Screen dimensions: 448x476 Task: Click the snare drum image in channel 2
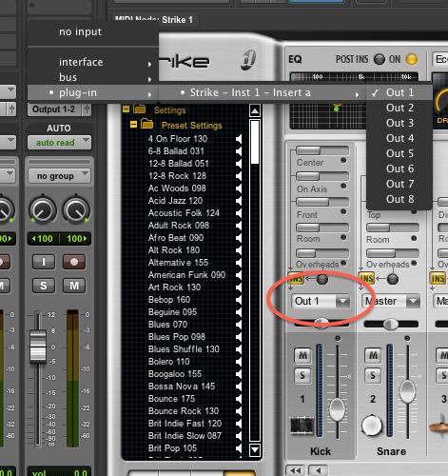point(372,426)
